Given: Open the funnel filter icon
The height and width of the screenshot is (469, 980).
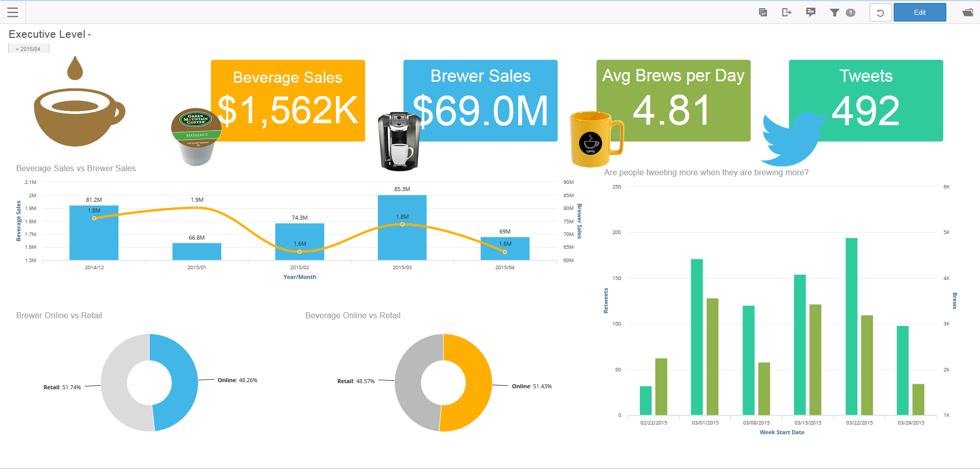Looking at the screenshot, I should [x=834, y=12].
